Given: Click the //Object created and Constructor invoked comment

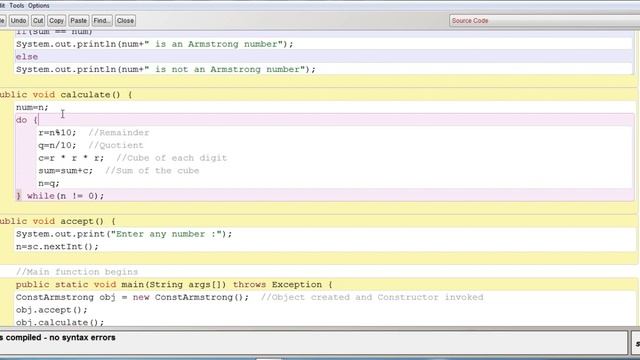Looking at the screenshot, I should [x=372, y=297].
